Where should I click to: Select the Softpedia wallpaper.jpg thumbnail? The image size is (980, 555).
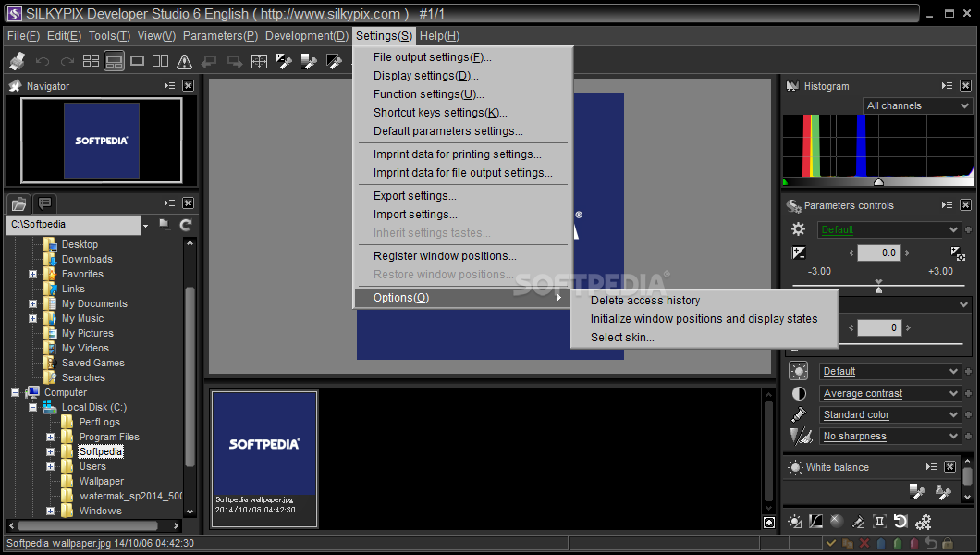pyautogui.click(x=264, y=460)
